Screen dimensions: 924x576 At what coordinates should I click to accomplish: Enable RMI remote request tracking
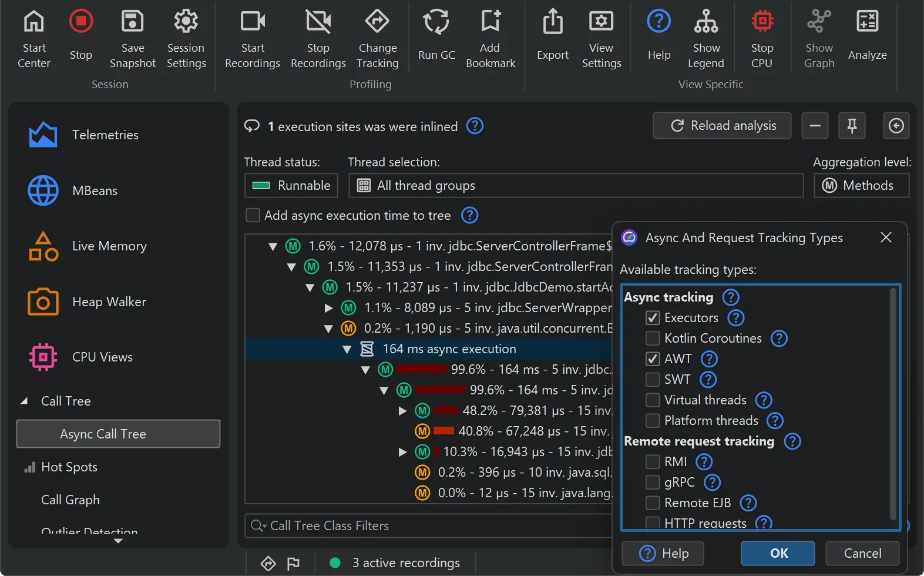tap(653, 462)
